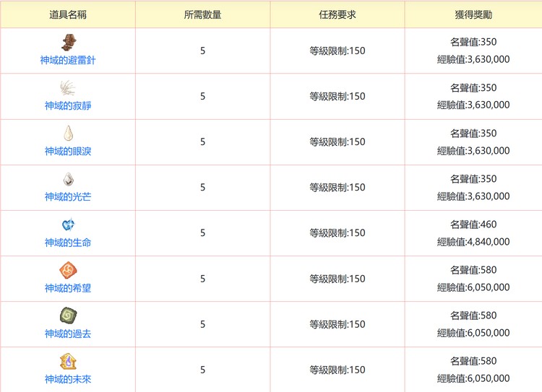The height and width of the screenshot is (392, 542).
Task: Click the 神域的眼淚 teardrop icon
Action: tap(68, 134)
